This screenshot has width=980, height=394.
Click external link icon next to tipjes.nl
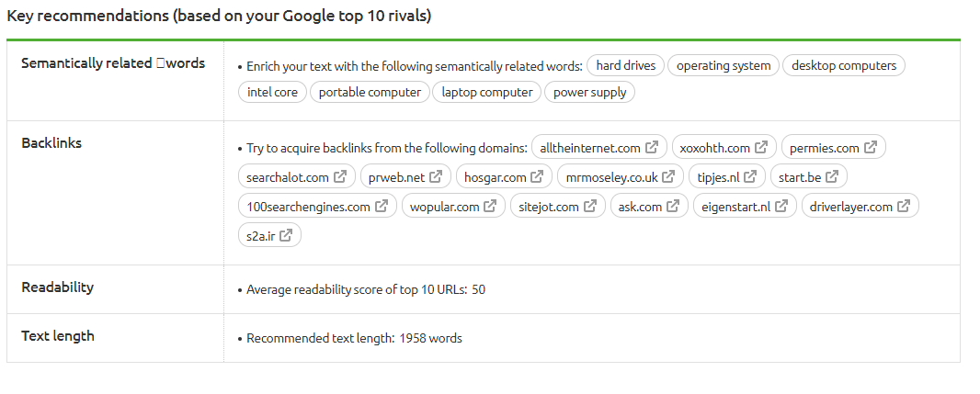(x=750, y=176)
